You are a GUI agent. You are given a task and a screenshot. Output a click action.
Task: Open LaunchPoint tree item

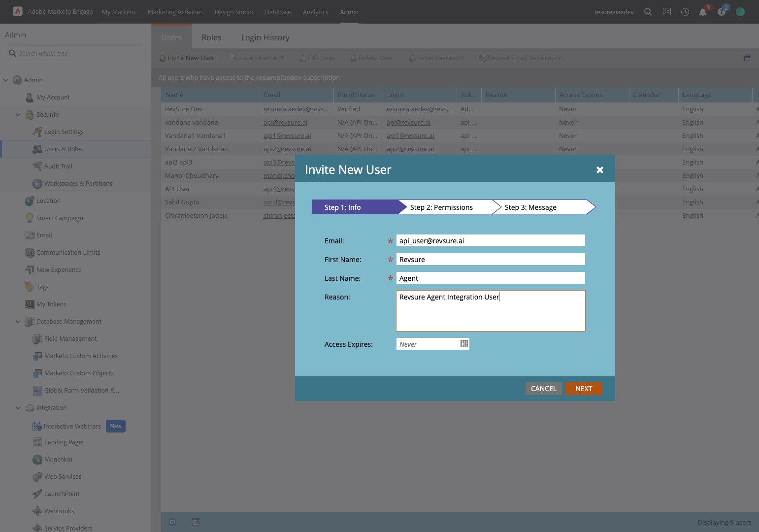point(62,494)
